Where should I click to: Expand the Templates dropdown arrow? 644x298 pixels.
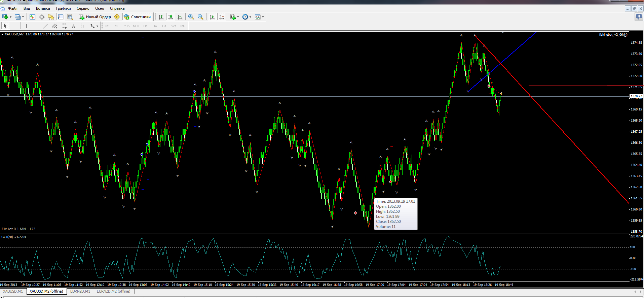click(x=263, y=17)
